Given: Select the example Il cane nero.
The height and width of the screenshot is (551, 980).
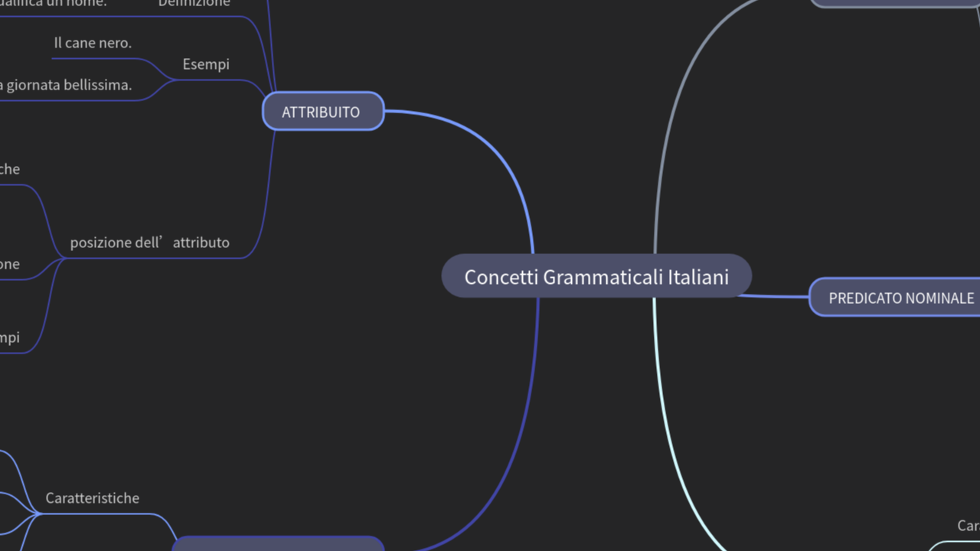Looking at the screenshot, I should [93, 43].
